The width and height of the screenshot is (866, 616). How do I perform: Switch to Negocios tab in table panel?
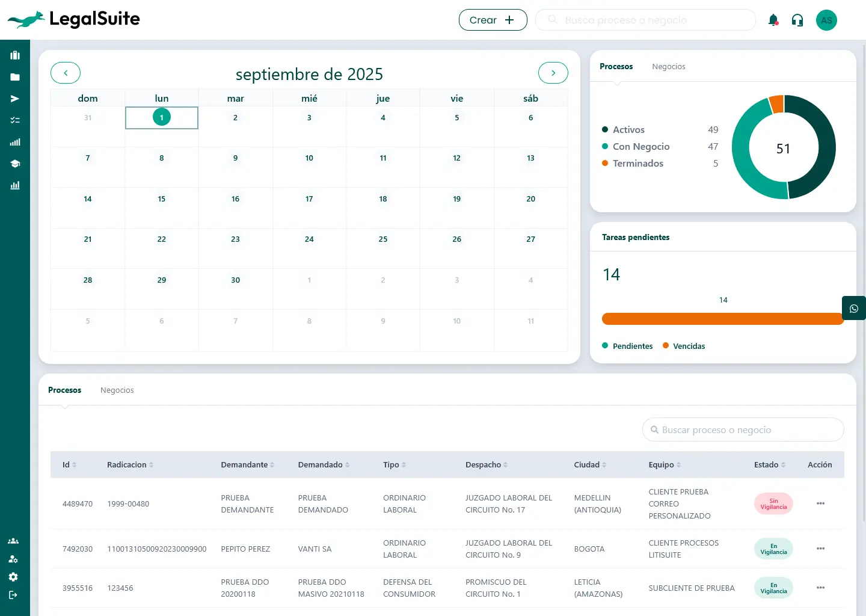(x=117, y=390)
